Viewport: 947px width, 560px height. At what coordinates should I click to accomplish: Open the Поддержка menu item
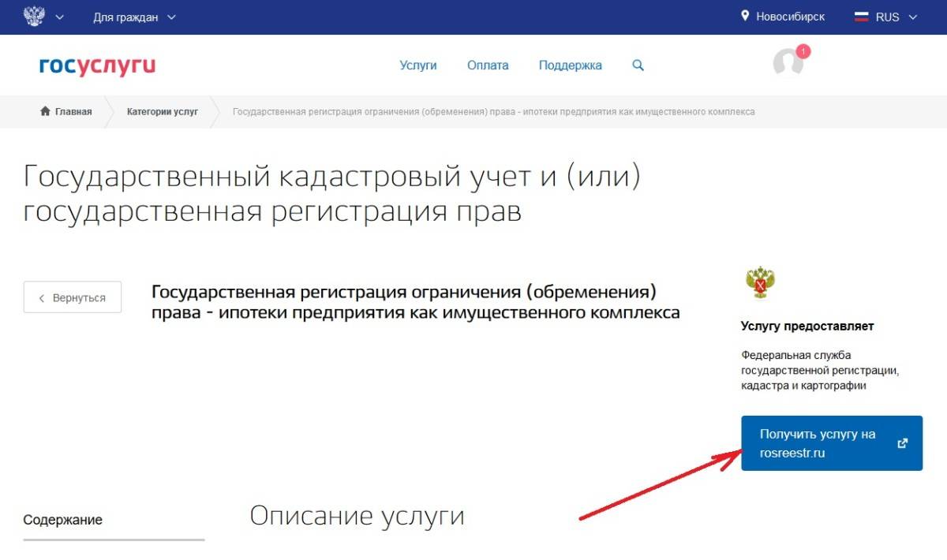pyautogui.click(x=570, y=65)
